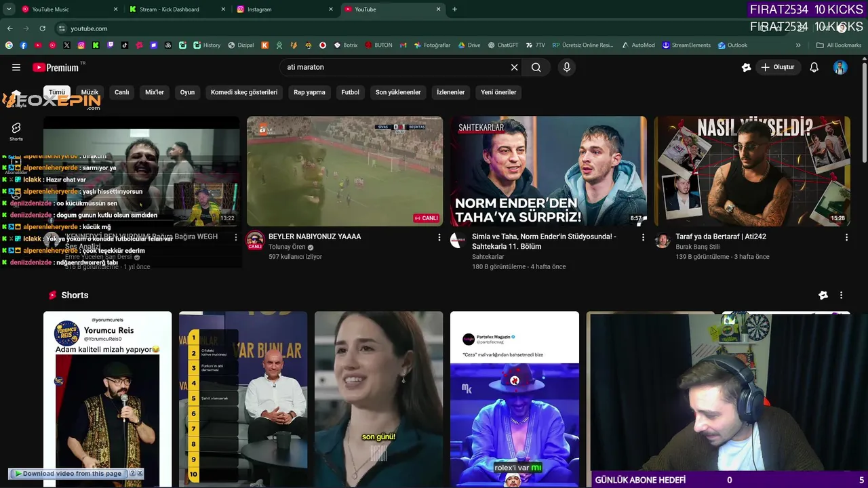Open the 7TV bookmark
Image resolution: width=868 pixels, height=488 pixels.
point(535,45)
